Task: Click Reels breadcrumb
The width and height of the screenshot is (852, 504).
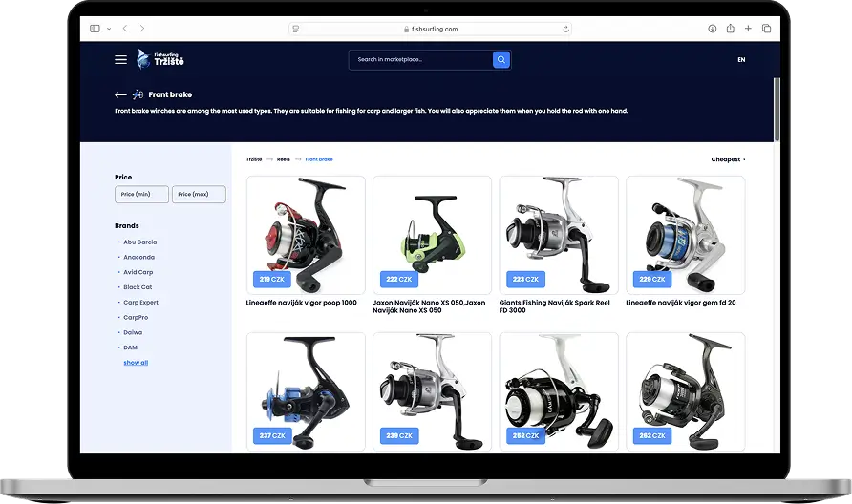Action: 284,159
